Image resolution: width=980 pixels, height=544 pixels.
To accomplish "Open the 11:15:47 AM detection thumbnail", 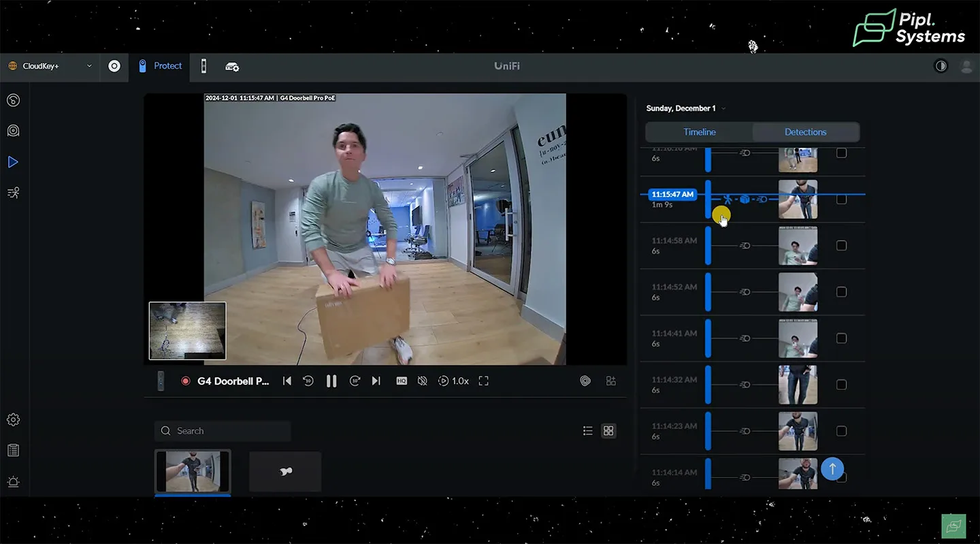I will pyautogui.click(x=798, y=199).
